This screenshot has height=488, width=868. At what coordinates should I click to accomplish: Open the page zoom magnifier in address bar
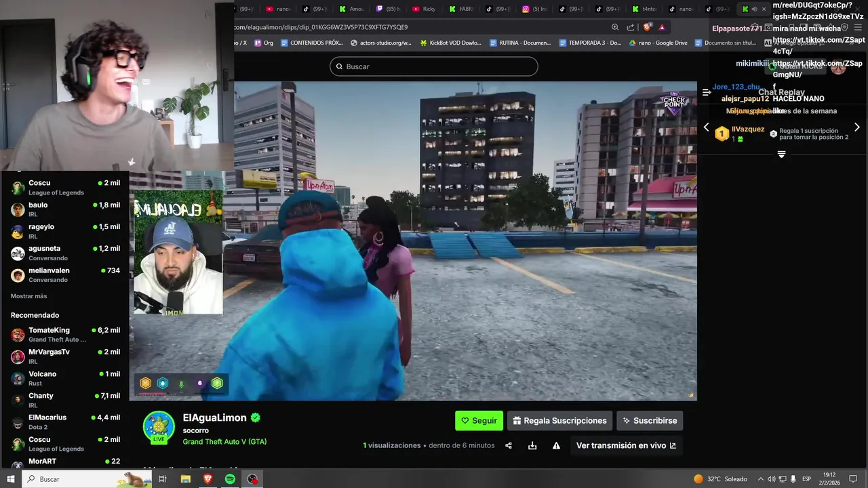tap(615, 27)
